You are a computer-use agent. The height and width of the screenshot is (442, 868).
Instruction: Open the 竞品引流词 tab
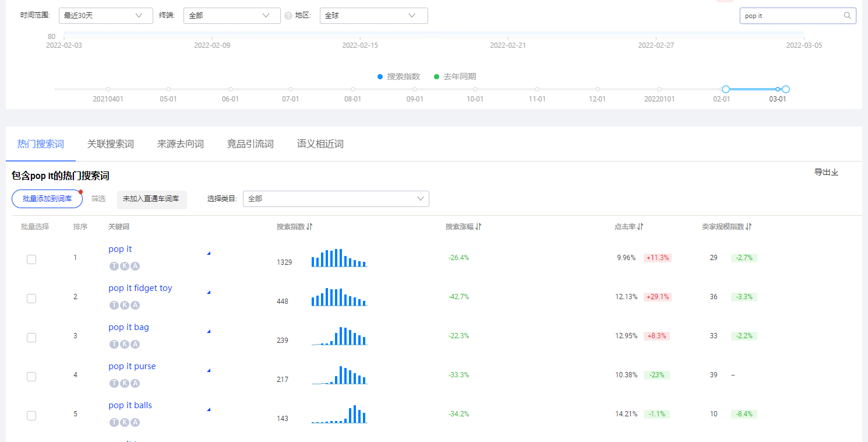(250, 143)
